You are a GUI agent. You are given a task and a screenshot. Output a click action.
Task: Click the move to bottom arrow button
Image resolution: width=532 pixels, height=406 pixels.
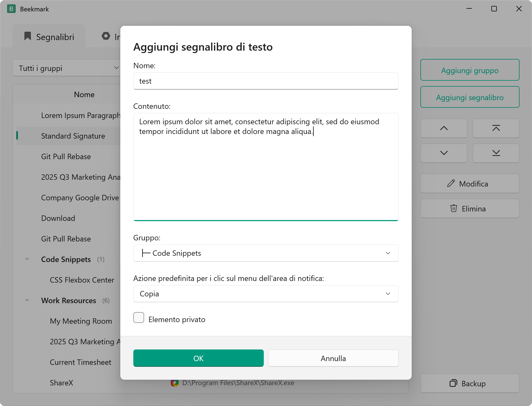(x=496, y=153)
